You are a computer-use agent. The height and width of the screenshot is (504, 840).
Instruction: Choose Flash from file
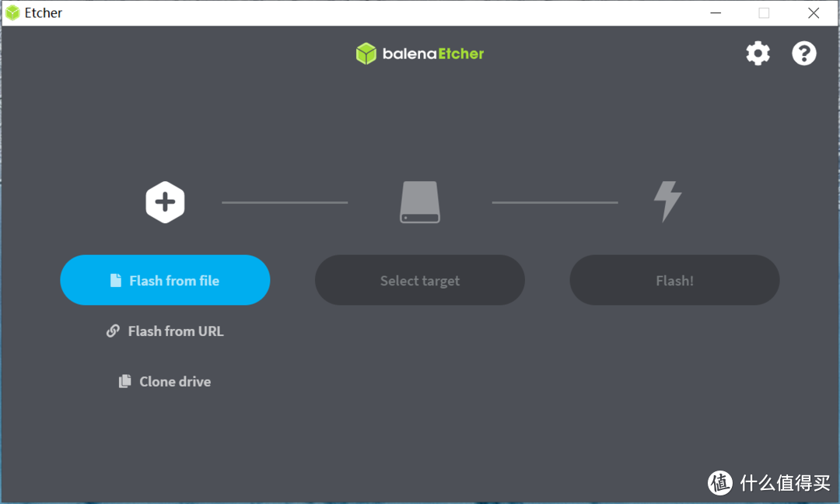(165, 280)
